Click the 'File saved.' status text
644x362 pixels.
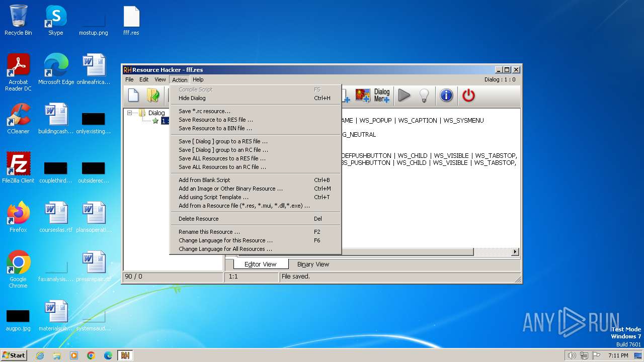coord(296,277)
